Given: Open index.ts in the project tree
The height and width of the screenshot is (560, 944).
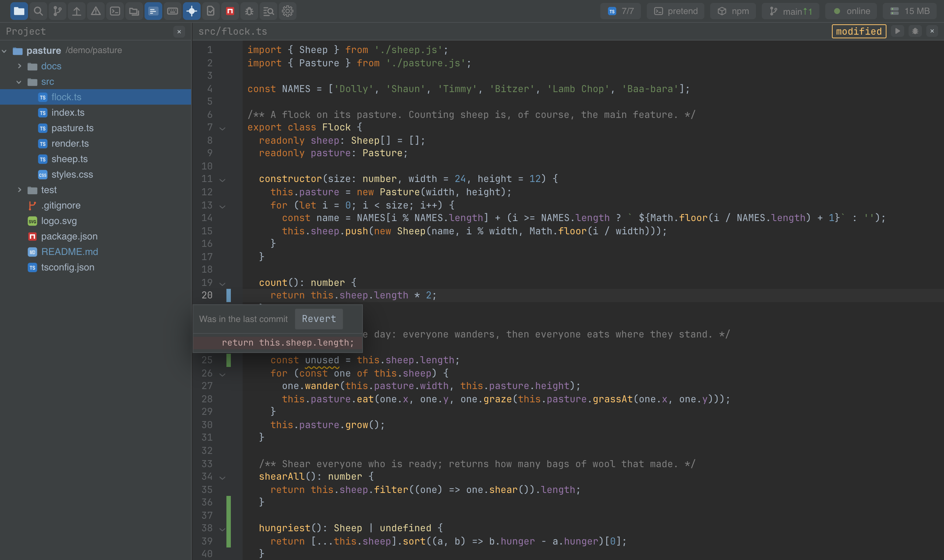Looking at the screenshot, I should click(x=96, y=112).
